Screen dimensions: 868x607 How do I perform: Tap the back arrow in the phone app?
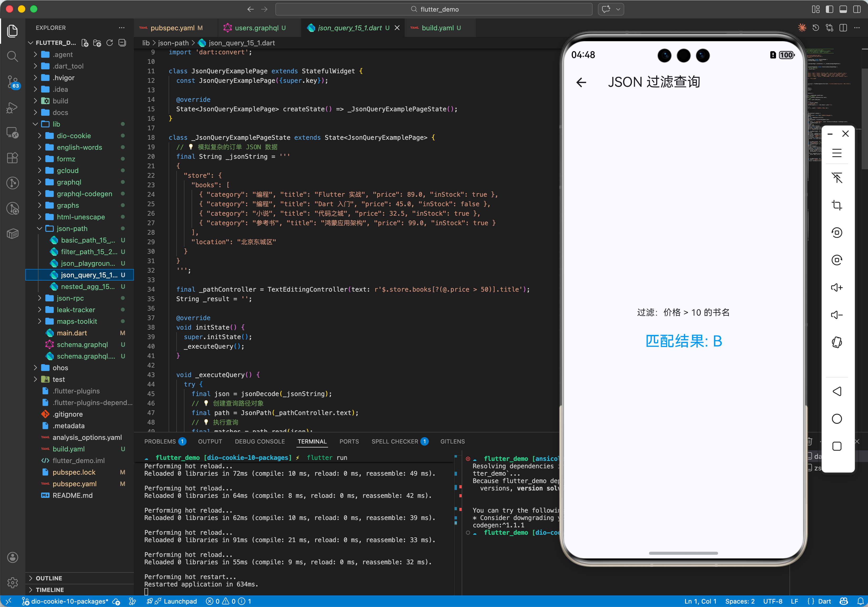(581, 83)
